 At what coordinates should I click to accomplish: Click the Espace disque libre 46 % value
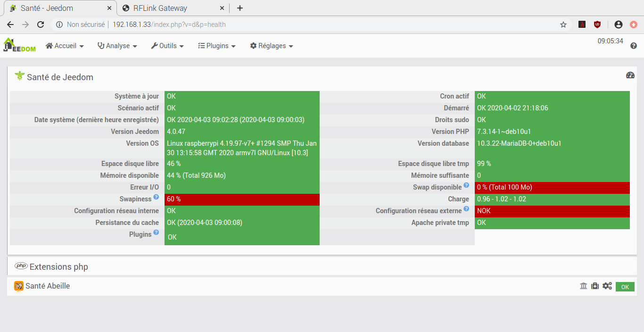[x=174, y=164]
